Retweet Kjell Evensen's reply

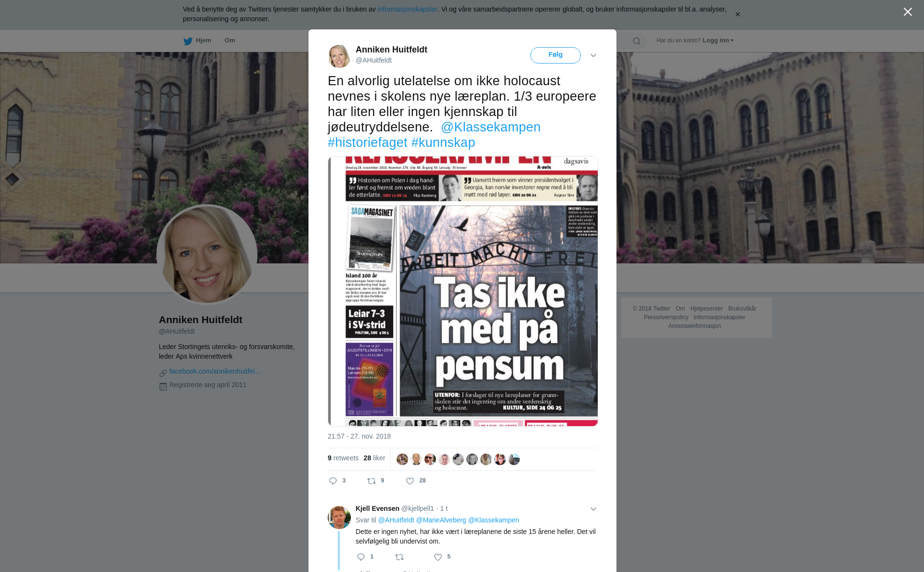tap(399, 557)
